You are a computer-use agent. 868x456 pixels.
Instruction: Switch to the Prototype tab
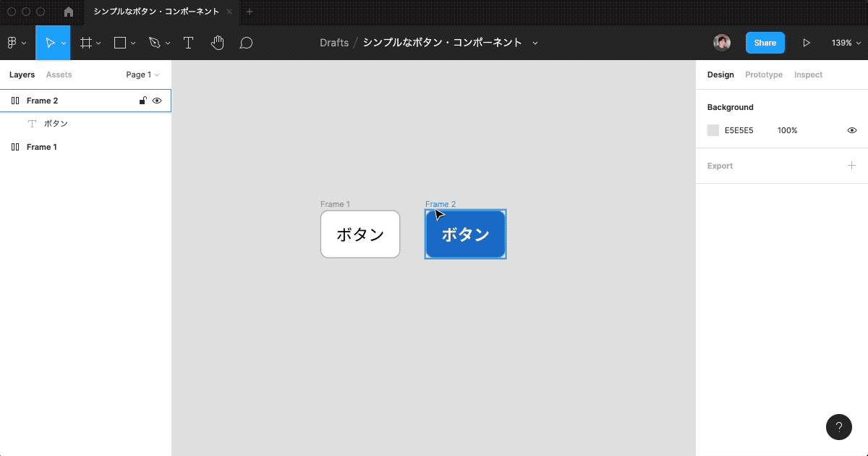(x=763, y=75)
